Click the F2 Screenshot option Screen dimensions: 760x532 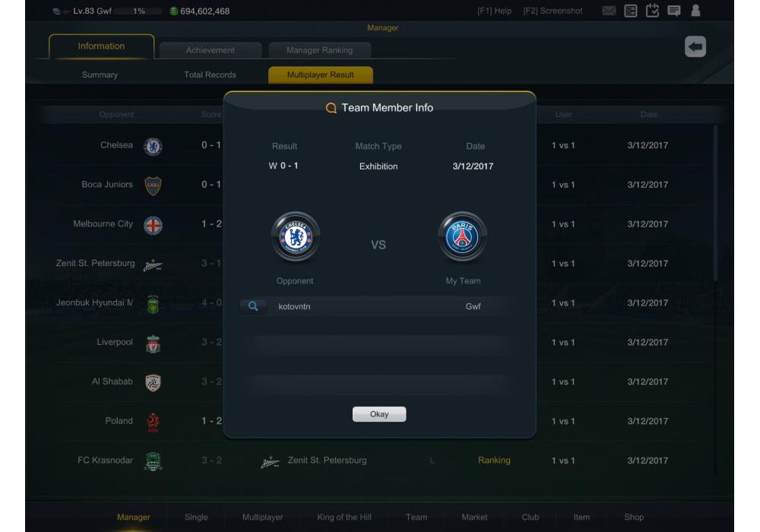pos(553,11)
